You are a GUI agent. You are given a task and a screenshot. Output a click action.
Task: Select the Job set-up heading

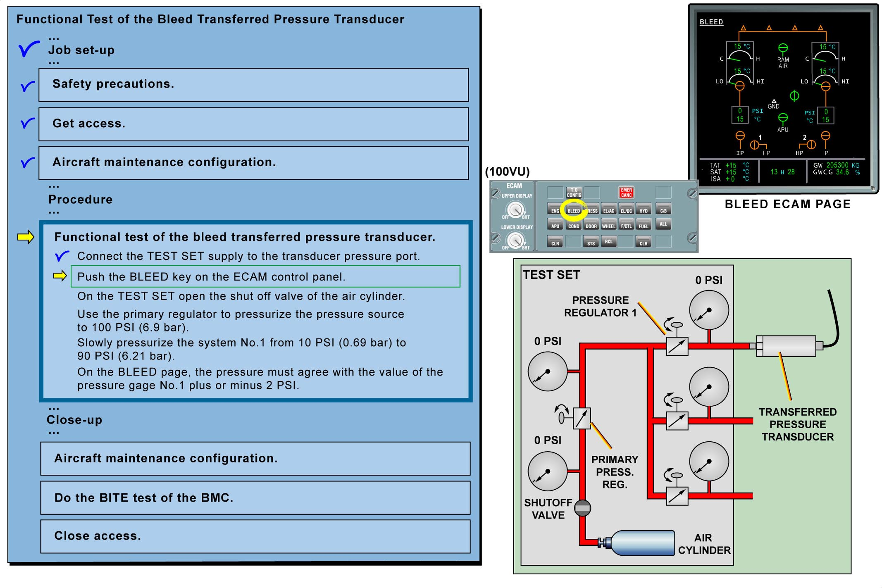click(x=81, y=50)
